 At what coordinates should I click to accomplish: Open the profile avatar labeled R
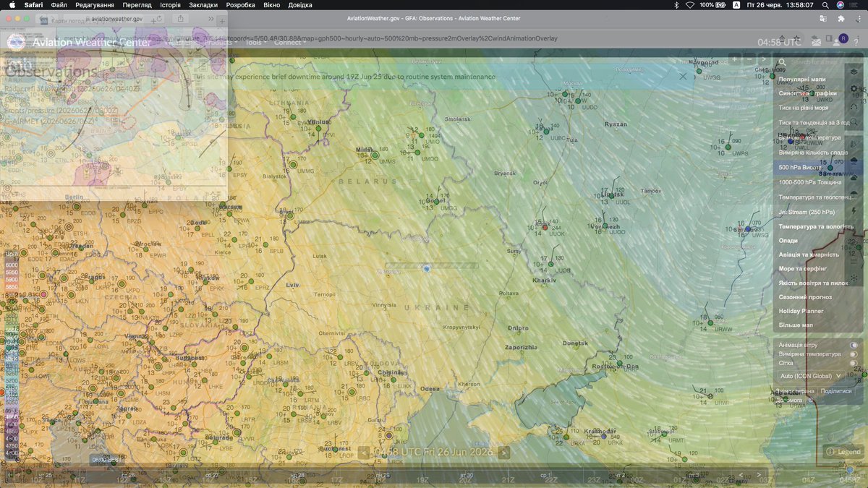(x=843, y=38)
